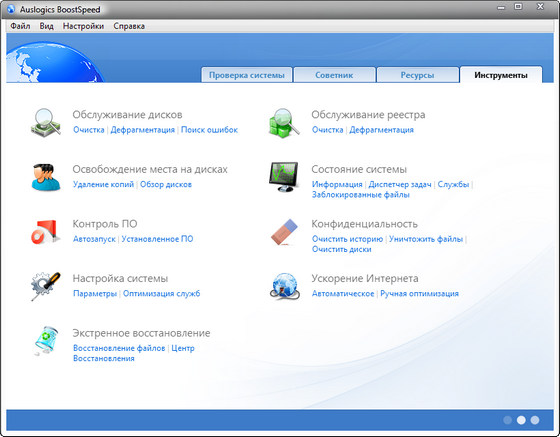This screenshot has width=560, height=437.
Task: Switch to the Проверка системы tab
Action: 247,75
